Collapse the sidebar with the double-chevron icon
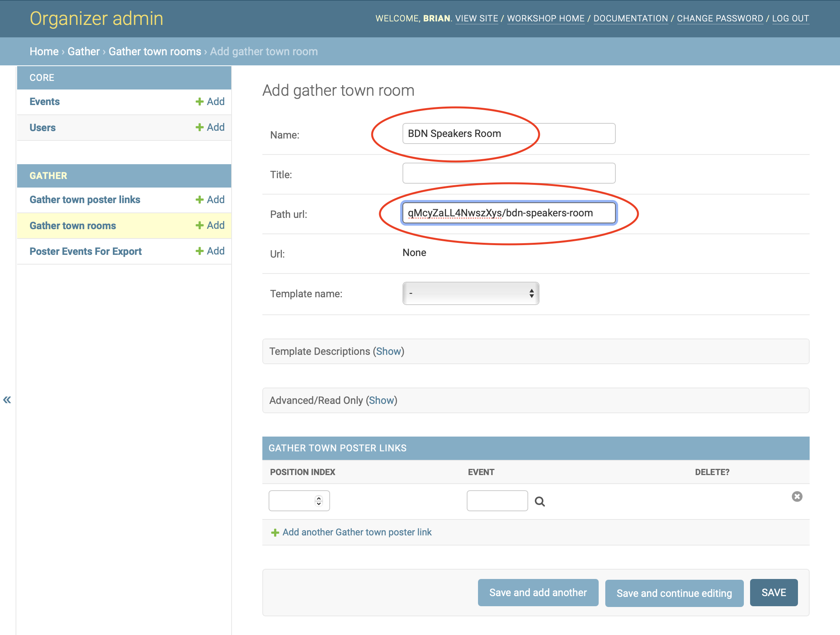The width and height of the screenshot is (840, 635). point(7,400)
